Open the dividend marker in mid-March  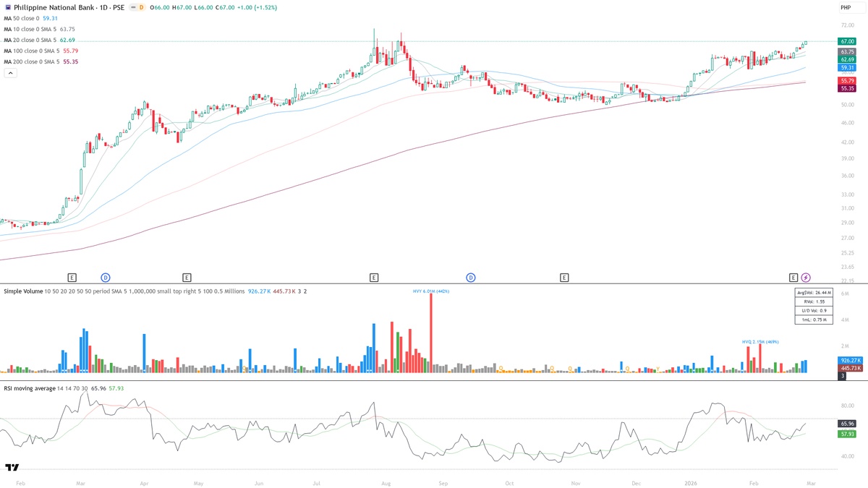coord(105,278)
